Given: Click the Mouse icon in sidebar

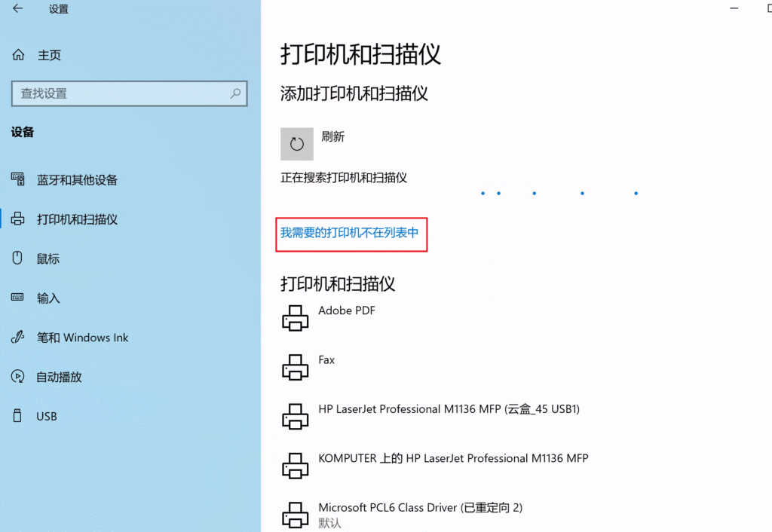Looking at the screenshot, I should point(18,258).
